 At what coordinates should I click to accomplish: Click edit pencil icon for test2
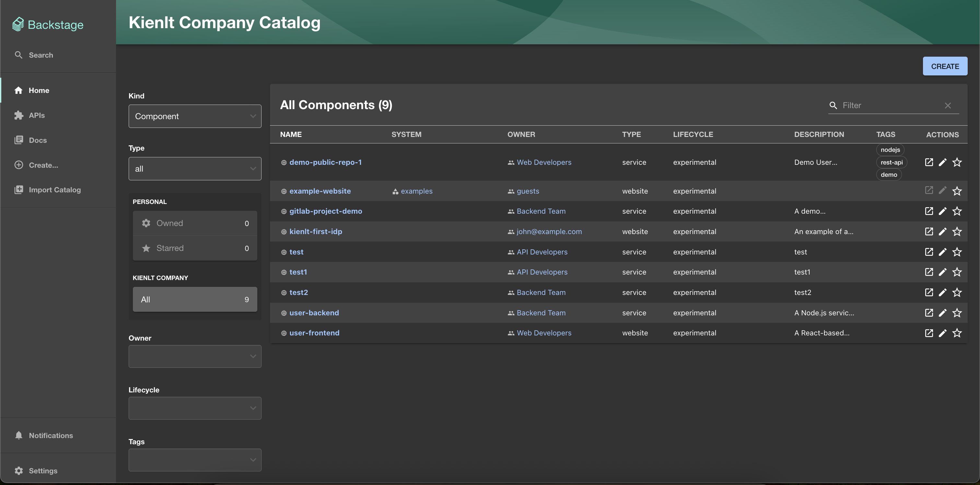coord(942,292)
